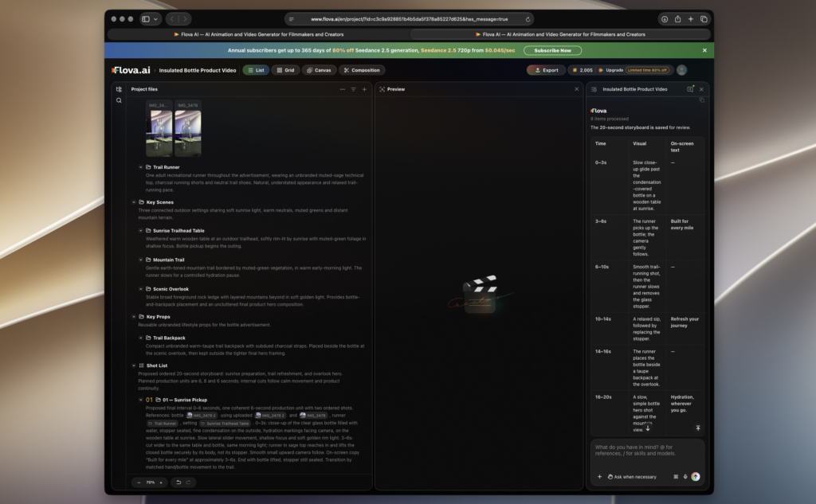Open the file tree sidebar icon

click(119, 89)
